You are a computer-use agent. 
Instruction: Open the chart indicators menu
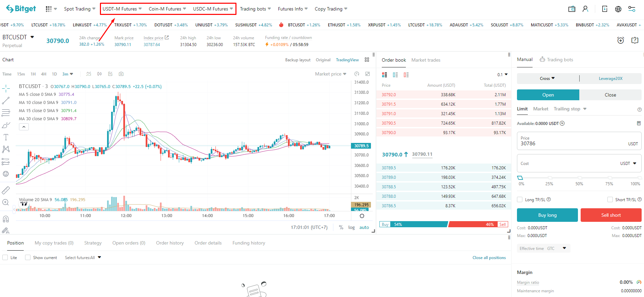89,74
